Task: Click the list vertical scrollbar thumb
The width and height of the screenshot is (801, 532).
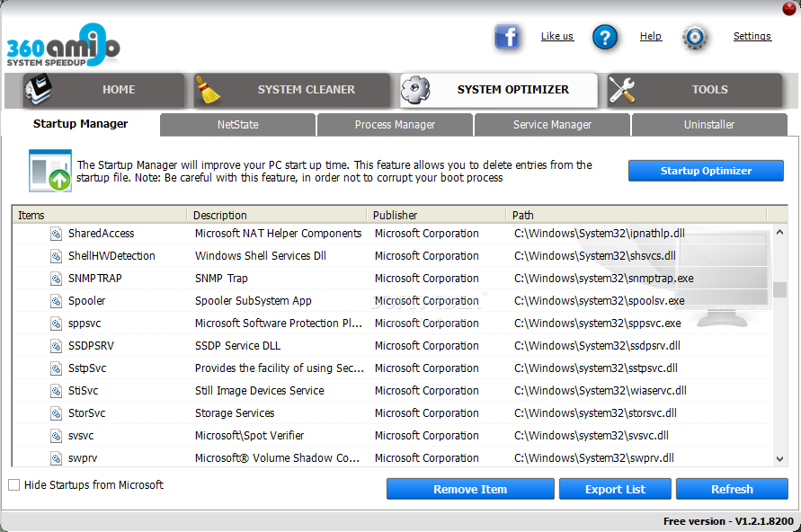Action: tap(779, 289)
